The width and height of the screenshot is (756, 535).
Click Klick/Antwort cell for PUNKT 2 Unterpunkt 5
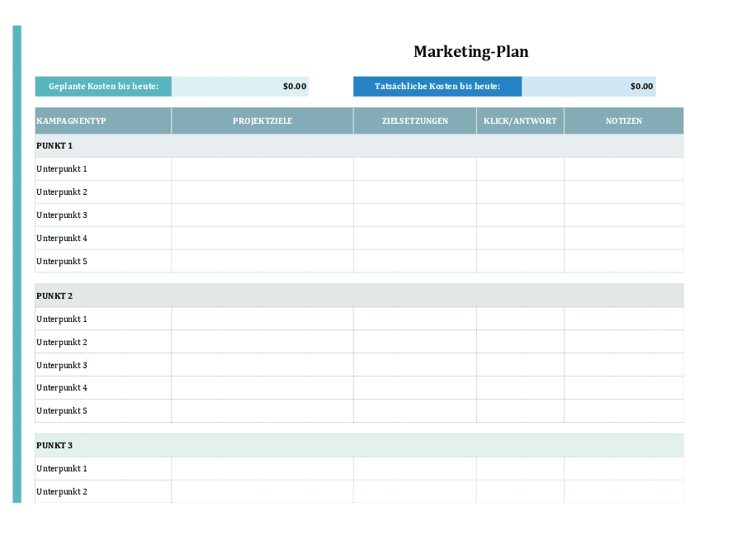(x=520, y=411)
